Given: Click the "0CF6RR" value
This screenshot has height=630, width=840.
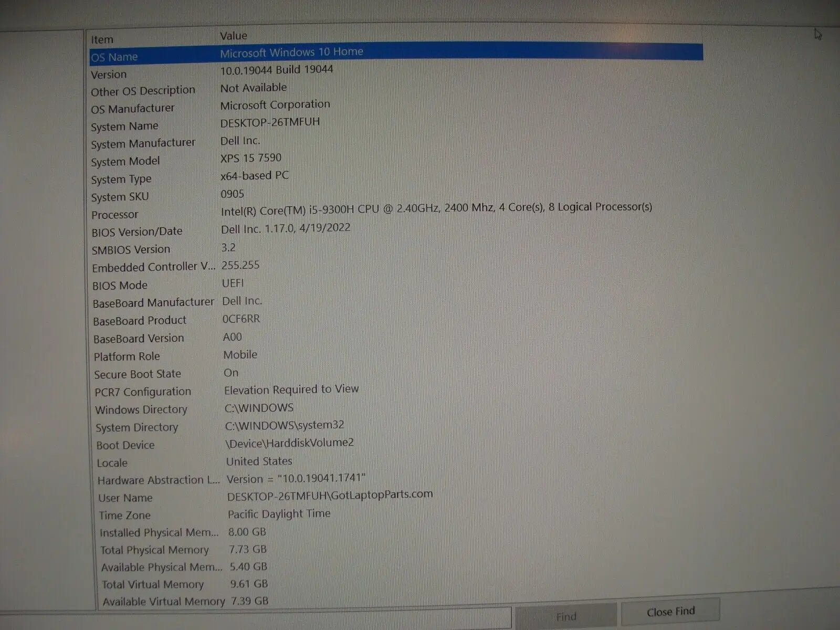Looking at the screenshot, I should tap(241, 319).
